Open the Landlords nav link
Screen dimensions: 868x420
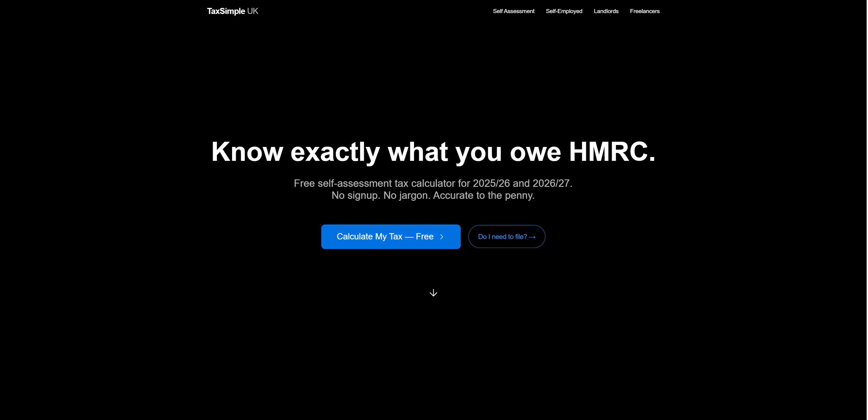click(x=607, y=11)
